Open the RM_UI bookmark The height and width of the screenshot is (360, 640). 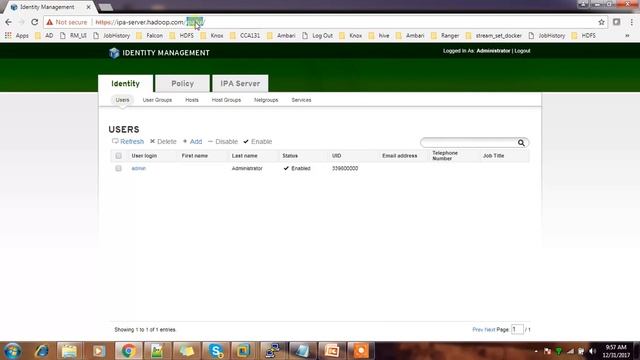pyautogui.click(x=73, y=36)
